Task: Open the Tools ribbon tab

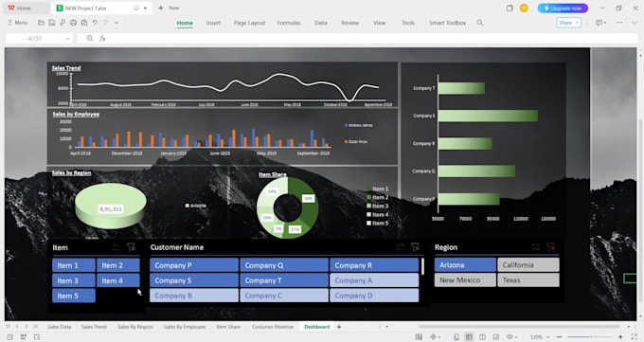Action: [x=408, y=23]
